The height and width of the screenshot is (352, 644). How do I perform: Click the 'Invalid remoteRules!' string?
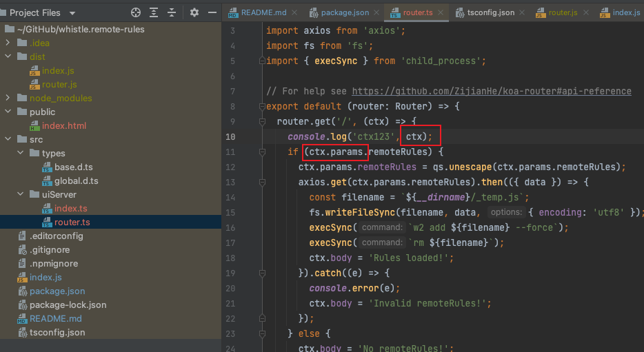tap(427, 304)
